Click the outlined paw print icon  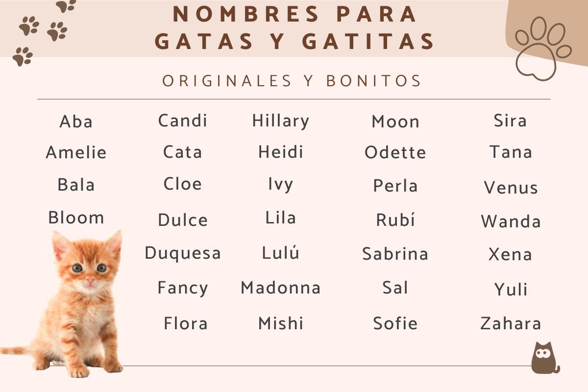(543, 47)
